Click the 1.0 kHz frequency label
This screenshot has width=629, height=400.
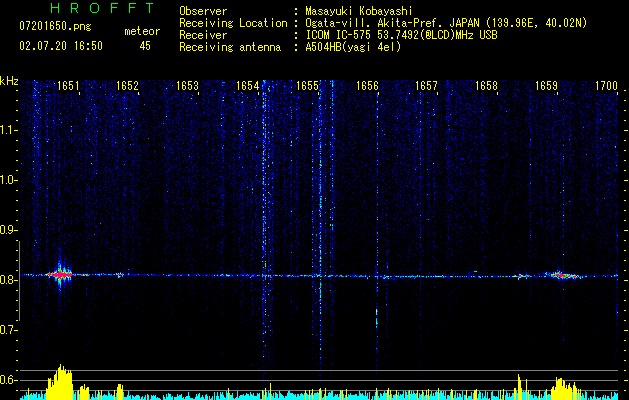click(x=9, y=180)
